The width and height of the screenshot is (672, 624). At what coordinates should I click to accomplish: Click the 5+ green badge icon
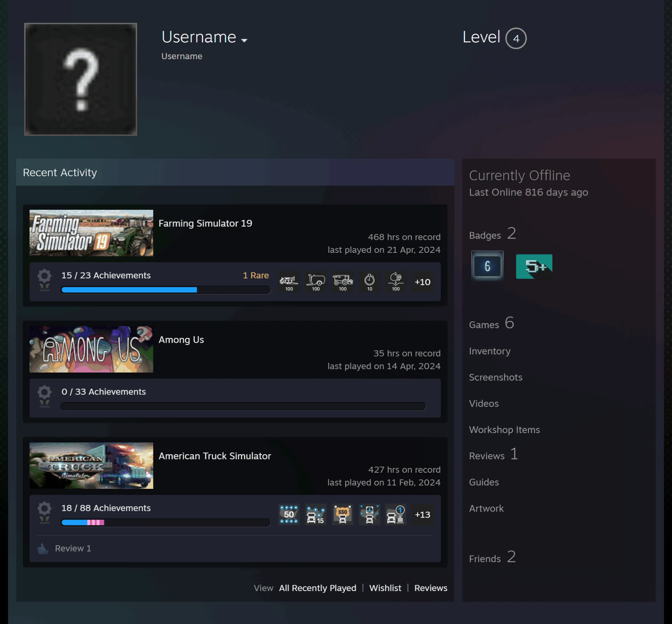[534, 266]
